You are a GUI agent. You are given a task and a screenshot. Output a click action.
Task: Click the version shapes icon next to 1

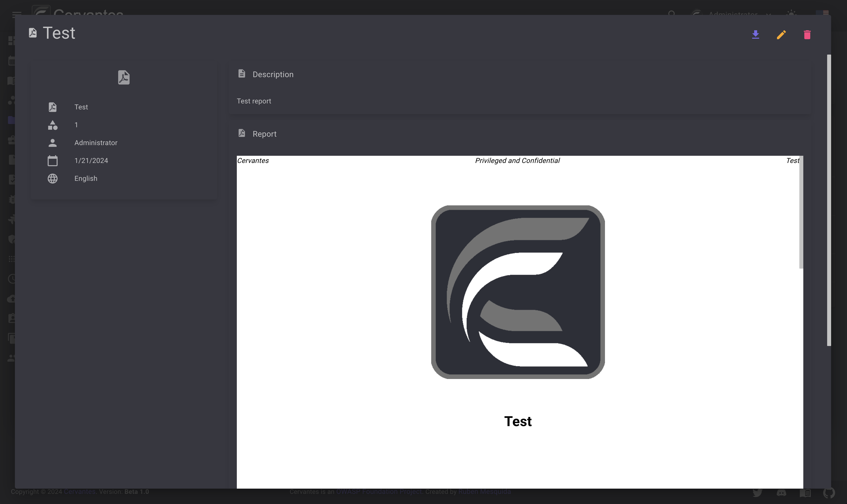coord(52,125)
